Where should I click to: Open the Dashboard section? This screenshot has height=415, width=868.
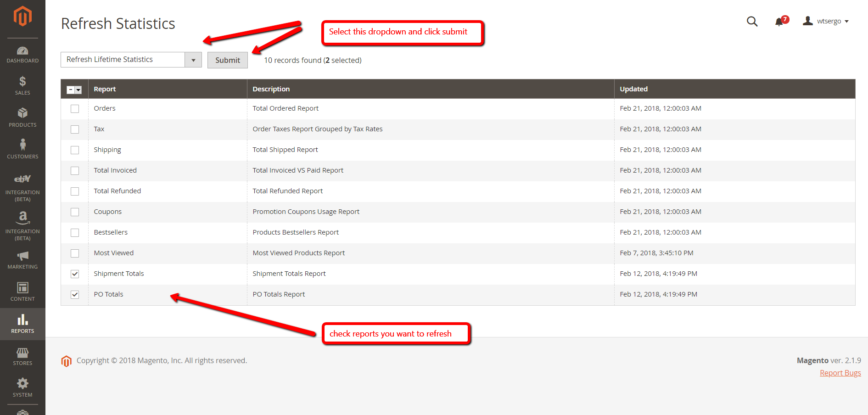point(22,55)
